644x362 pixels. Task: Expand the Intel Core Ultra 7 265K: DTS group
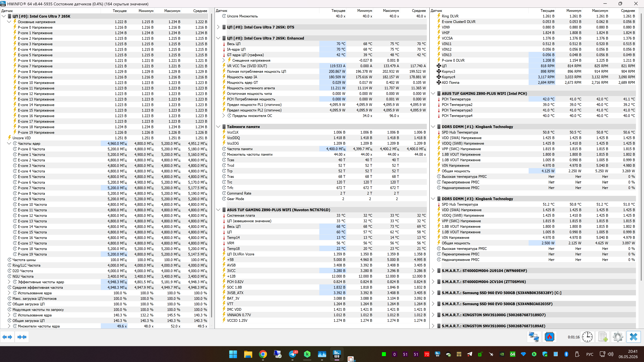[218, 27]
